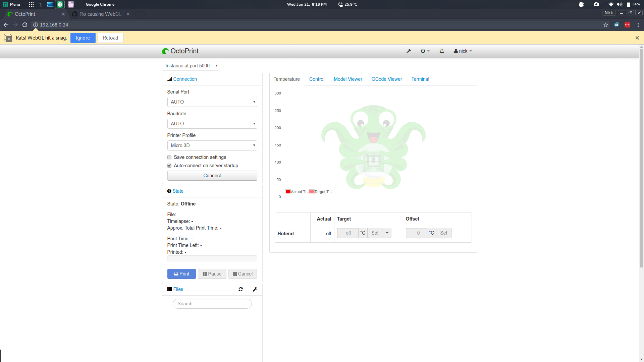Switch to the Terminal tab

(420, 79)
